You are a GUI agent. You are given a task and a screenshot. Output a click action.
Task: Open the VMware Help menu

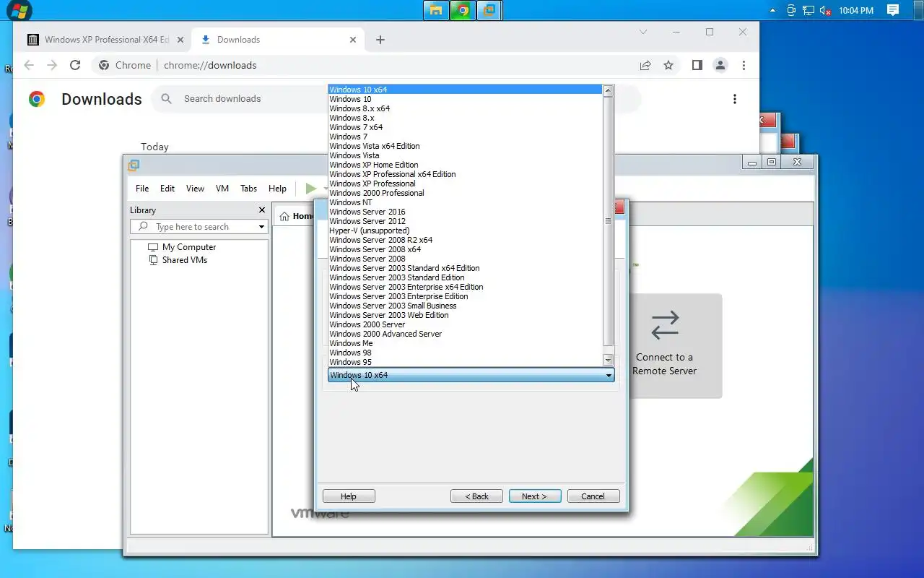277,189
